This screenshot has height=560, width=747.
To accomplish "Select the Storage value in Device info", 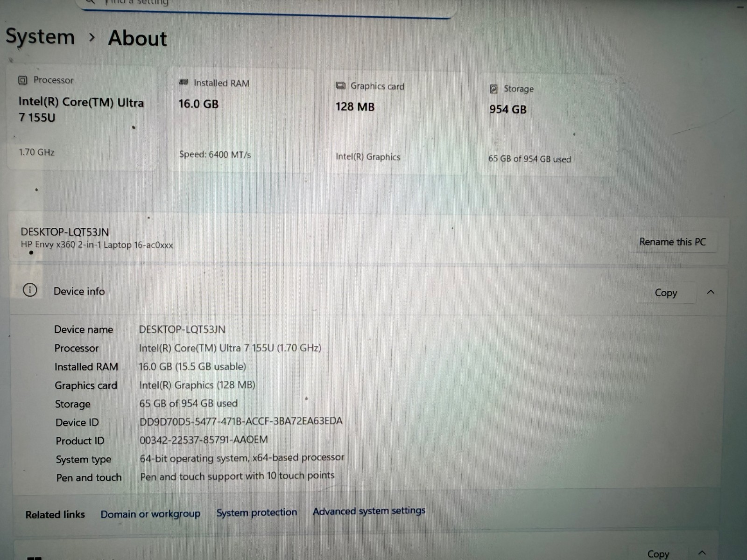I will coord(189,403).
